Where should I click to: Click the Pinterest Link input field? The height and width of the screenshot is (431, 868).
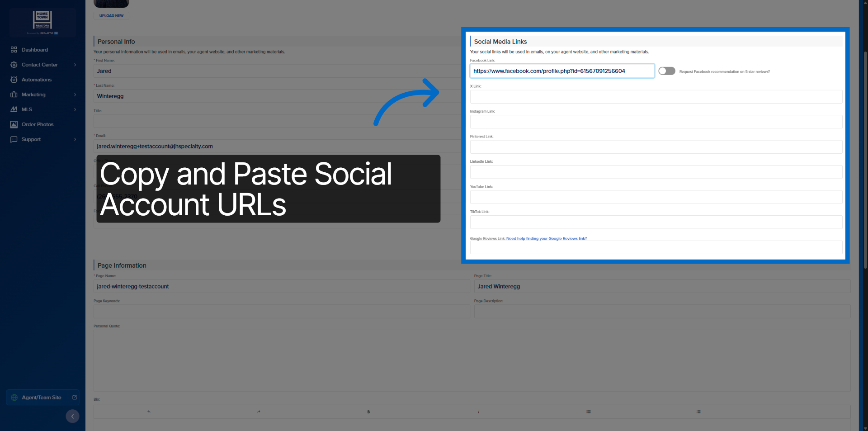point(656,147)
